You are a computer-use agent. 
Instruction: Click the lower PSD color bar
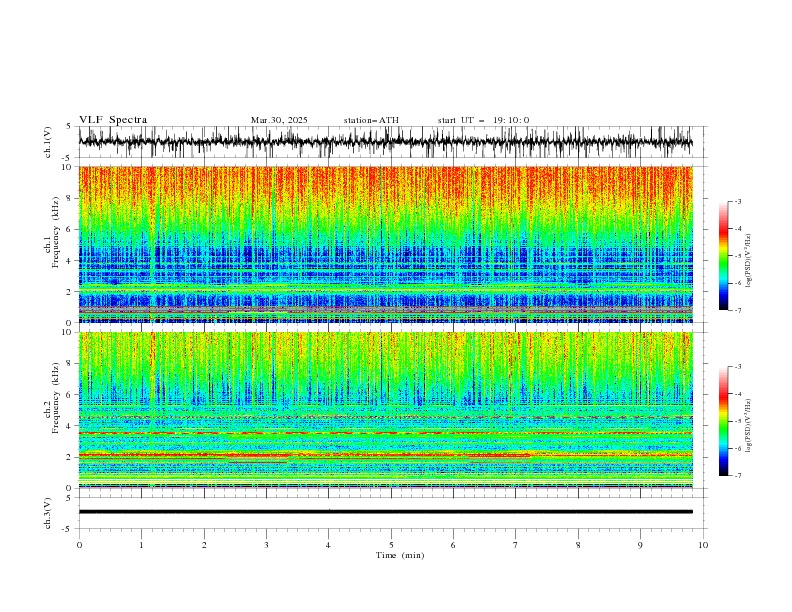coord(724,421)
